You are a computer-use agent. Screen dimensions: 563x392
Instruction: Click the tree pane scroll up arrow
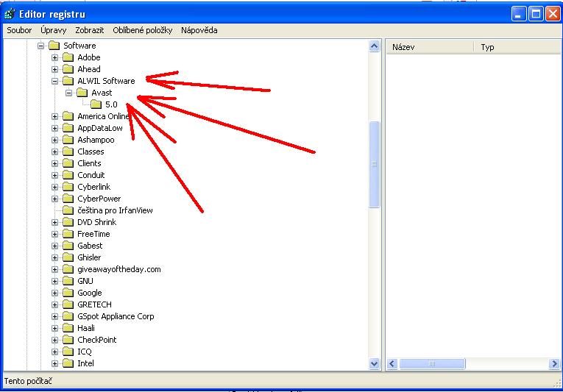coord(374,46)
